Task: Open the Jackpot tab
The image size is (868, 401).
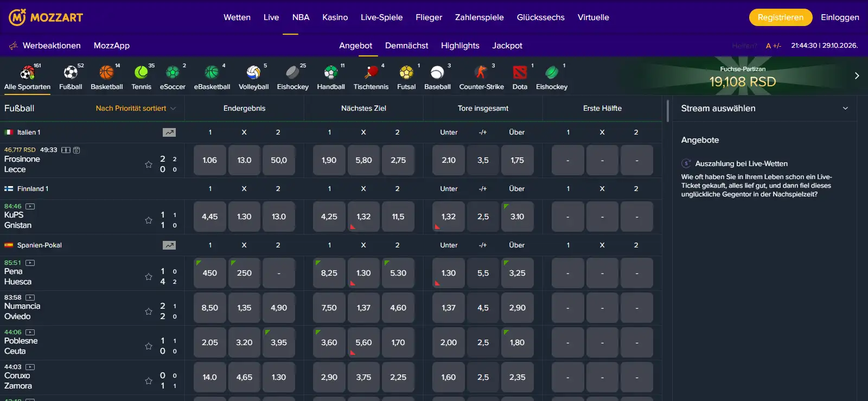Action: (507, 46)
